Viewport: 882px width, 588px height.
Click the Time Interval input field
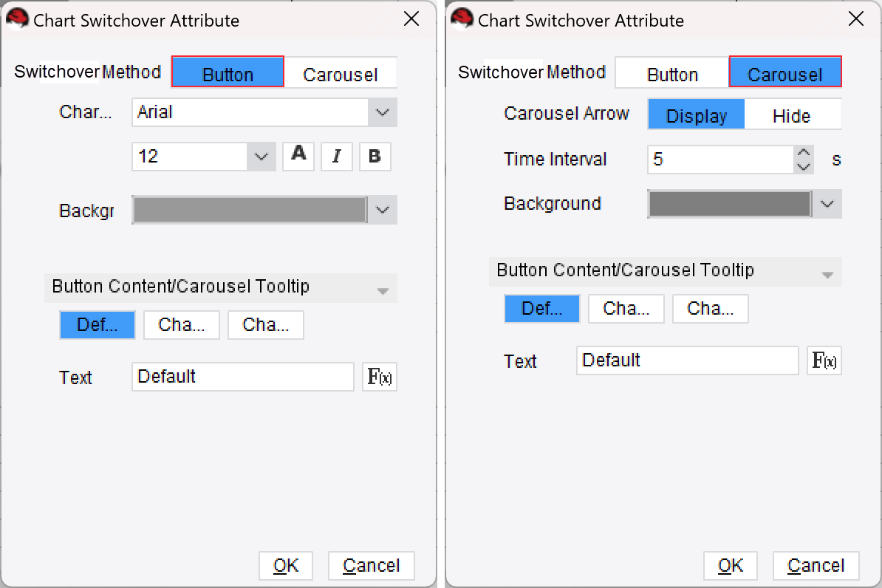[x=721, y=160]
